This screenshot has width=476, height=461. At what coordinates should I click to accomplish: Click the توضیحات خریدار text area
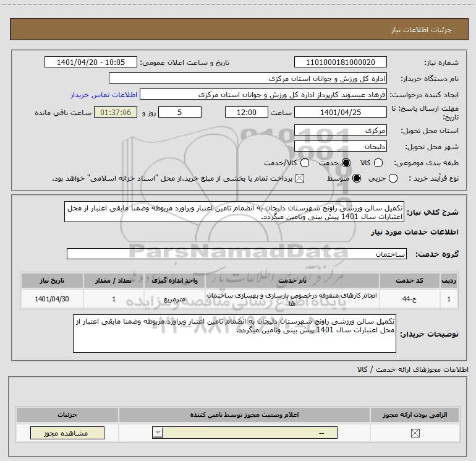[234, 334]
